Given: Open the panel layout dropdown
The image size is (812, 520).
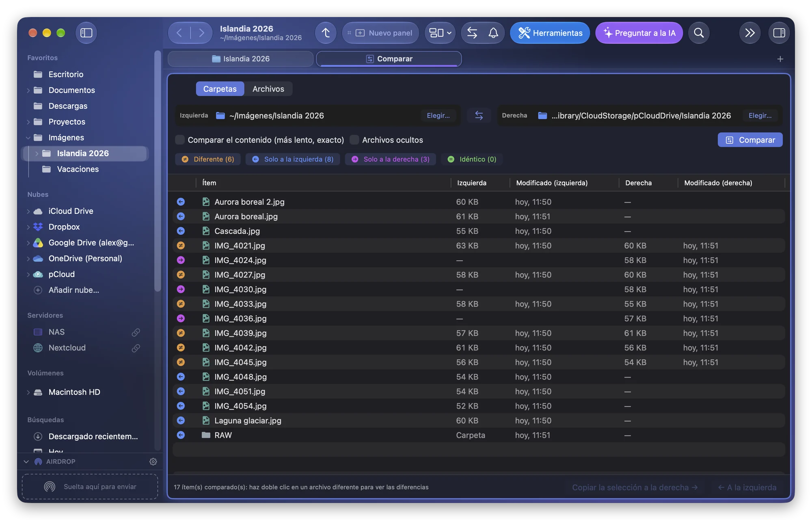Looking at the screenshot, I should 440,33.
